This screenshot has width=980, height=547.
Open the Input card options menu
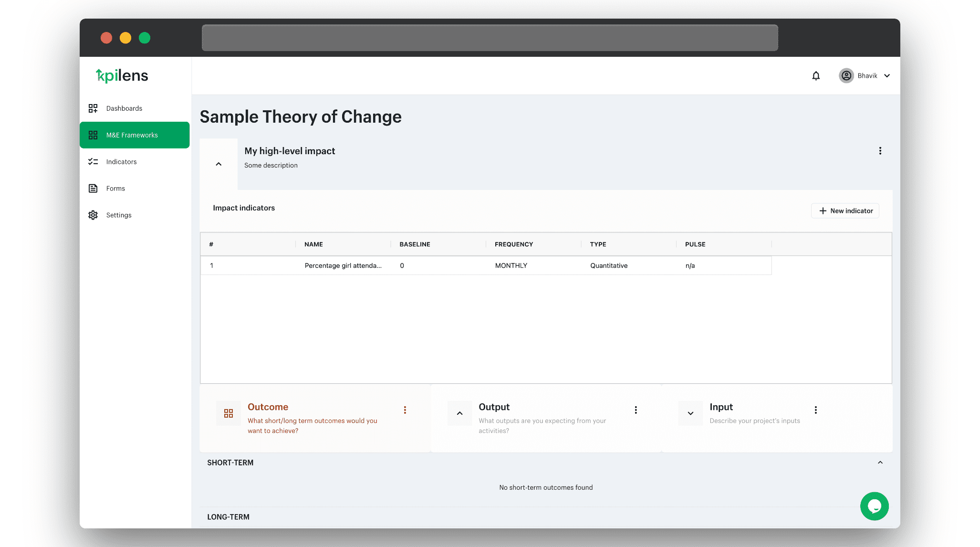click(x=816, y=410)
